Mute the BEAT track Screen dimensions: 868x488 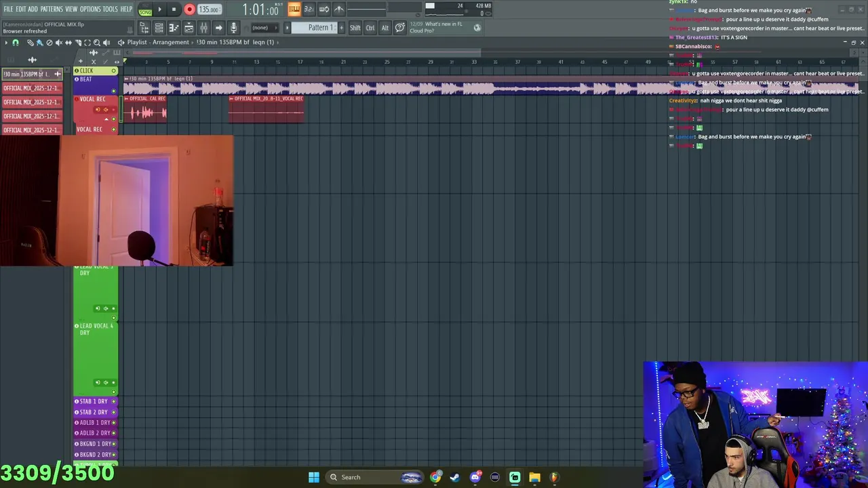point(114,91)
